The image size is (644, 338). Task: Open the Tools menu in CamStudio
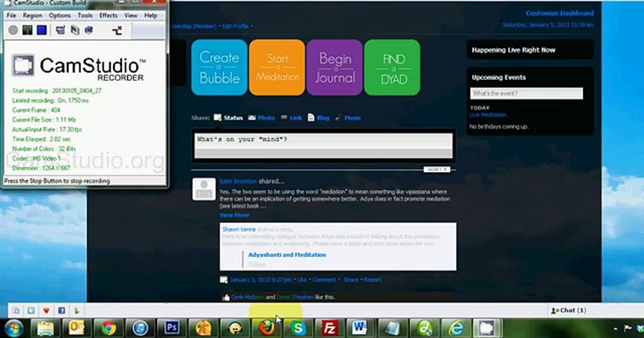tap(85, 15)
